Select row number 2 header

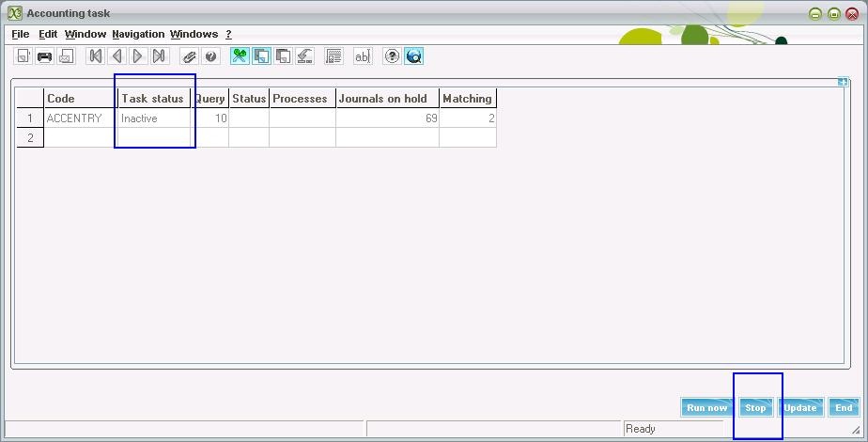[x=30, y=138]
